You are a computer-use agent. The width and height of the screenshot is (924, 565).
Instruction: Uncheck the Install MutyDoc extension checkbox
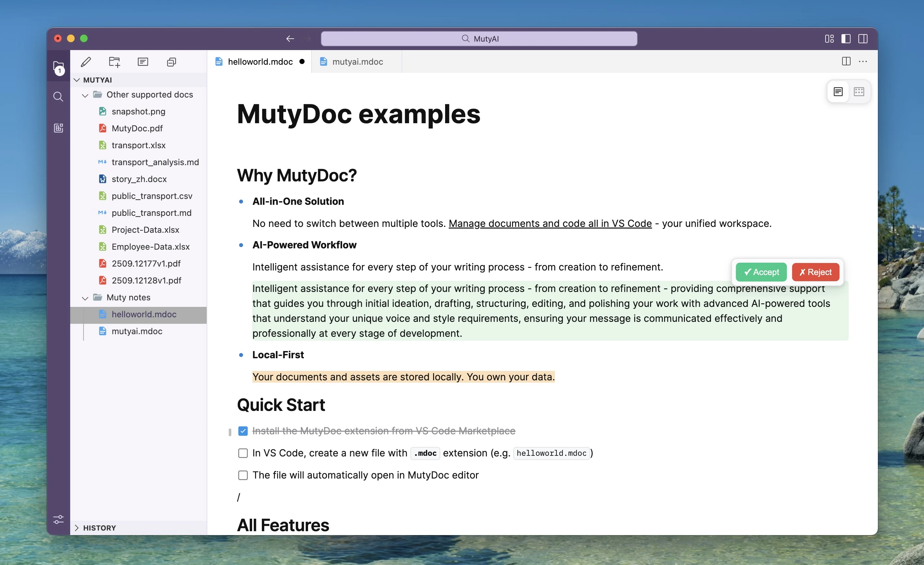click(x=243, y=431)
